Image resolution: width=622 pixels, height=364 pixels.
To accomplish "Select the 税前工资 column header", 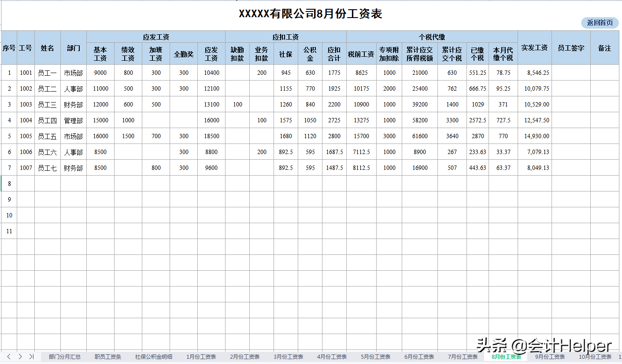I will coord(361,54).
